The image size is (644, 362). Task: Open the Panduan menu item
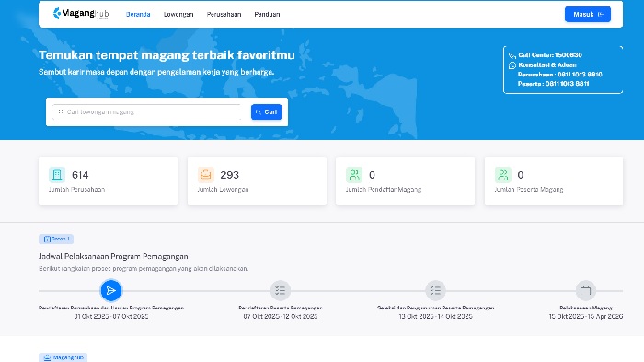click(267, 15)
